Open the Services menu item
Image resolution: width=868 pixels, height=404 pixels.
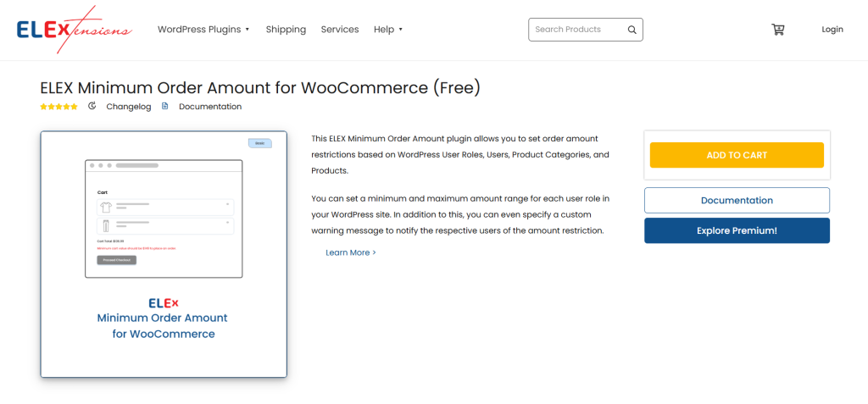point(340,30)
